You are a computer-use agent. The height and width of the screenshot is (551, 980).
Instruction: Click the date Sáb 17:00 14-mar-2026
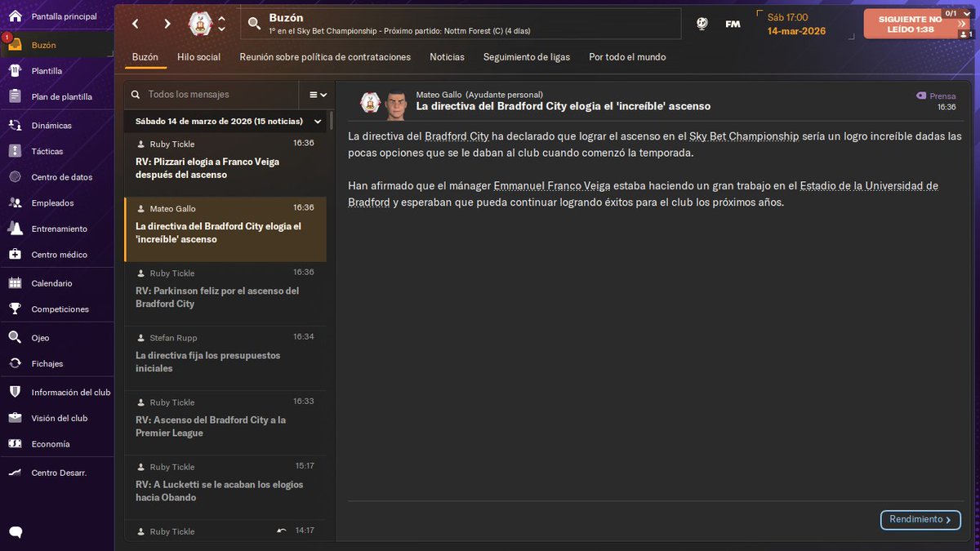point(796,24)
